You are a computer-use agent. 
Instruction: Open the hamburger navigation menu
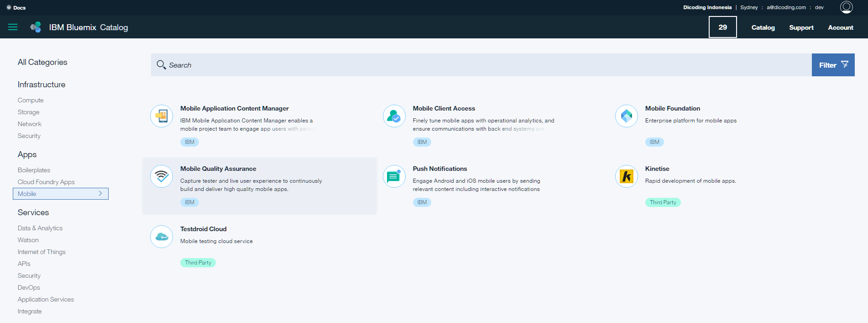coord(13,27)
